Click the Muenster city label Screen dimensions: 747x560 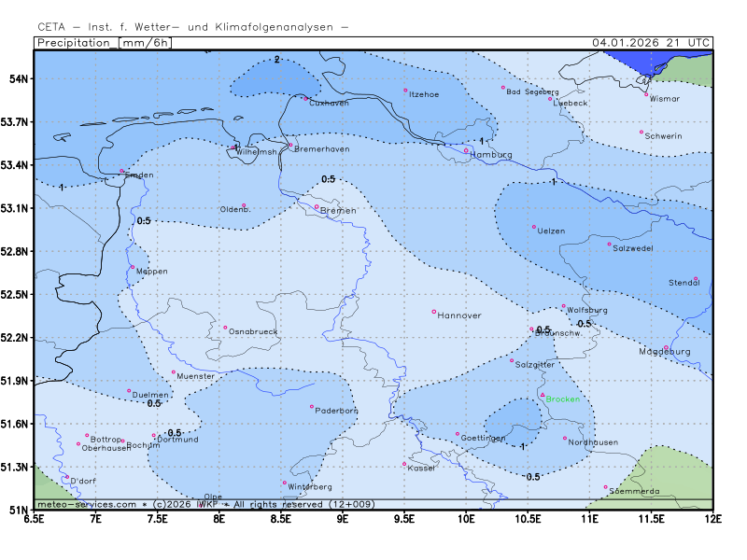click(x=195, y=377)
